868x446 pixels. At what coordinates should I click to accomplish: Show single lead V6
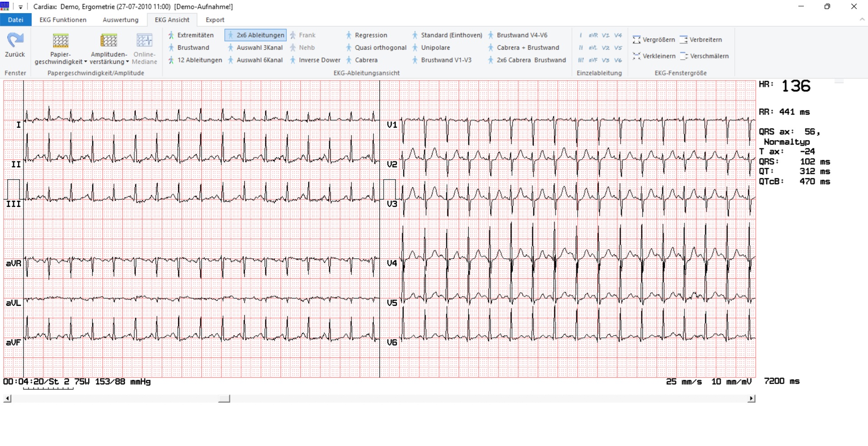point(618,60)
